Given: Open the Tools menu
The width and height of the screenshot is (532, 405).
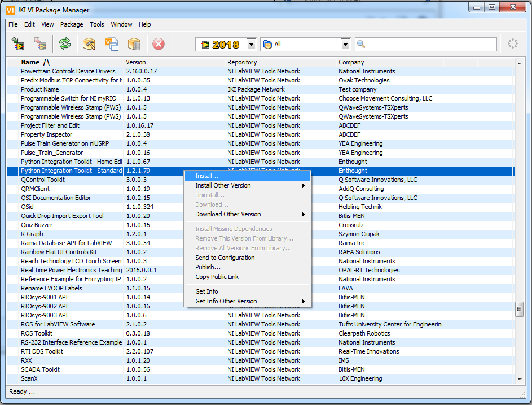Looking at the screenshot, I should [96, 24].
